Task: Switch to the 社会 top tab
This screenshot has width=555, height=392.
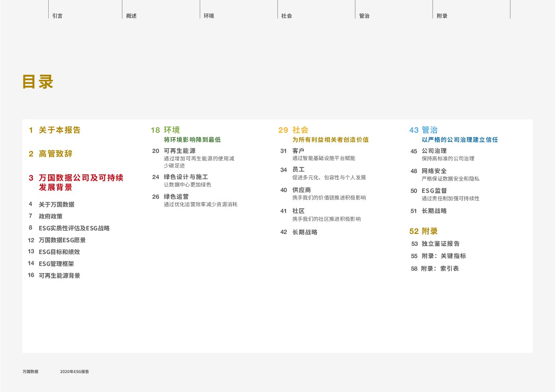Action: [x=286, y=16]
